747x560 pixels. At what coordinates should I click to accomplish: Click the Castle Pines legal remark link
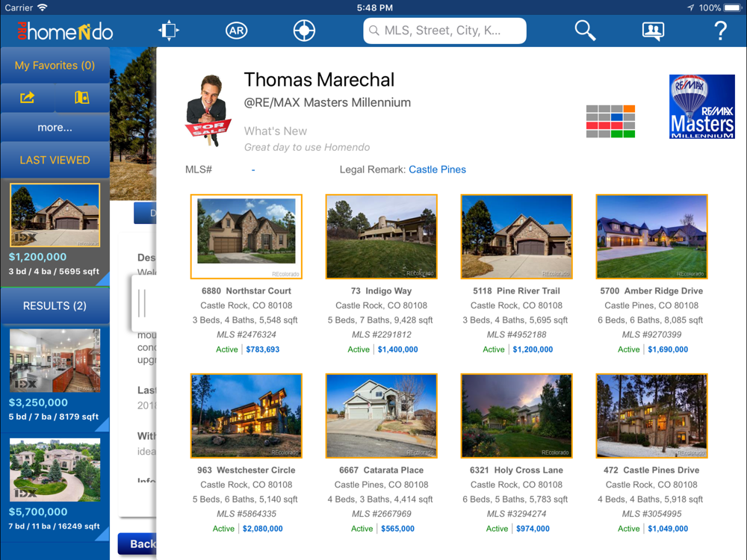(x=437, y=169)
